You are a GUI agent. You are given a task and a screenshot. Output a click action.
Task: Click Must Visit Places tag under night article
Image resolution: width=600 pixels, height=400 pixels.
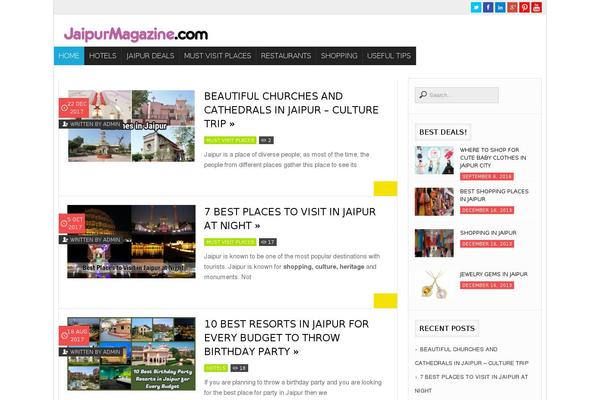(230, 242)
